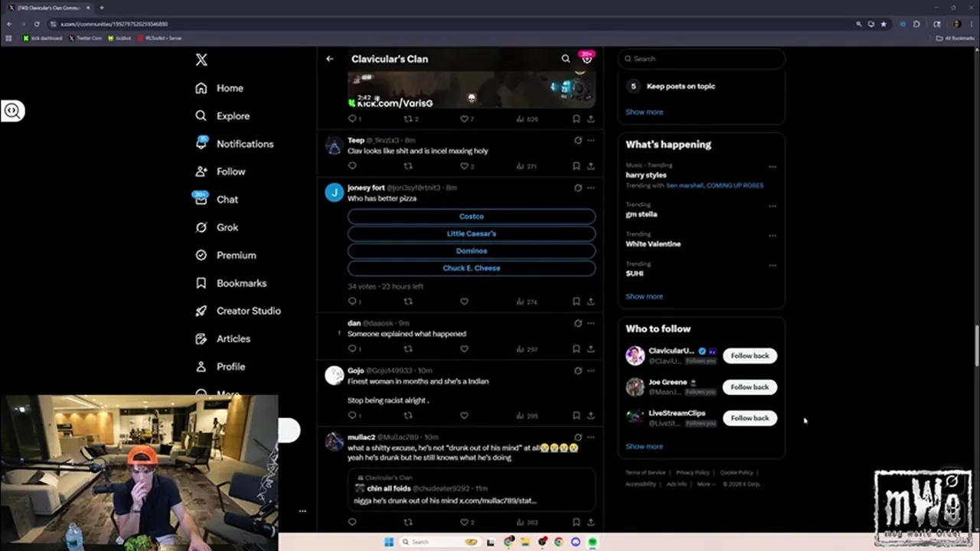The width and height of the screenshot is (980, 551).
Task: Open more options on jonesy fort's post
Action: pyautogui.click(x=591, y=187)
